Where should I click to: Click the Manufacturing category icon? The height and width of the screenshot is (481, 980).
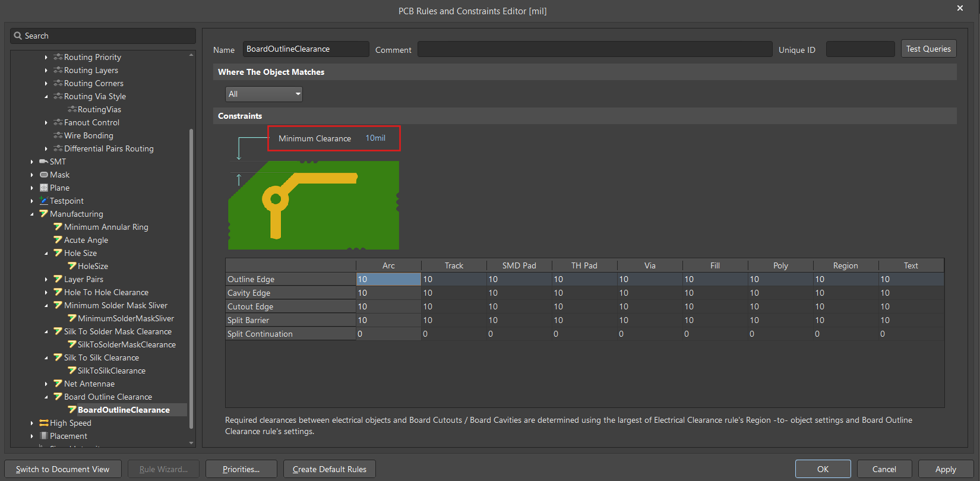coord(43,214)
